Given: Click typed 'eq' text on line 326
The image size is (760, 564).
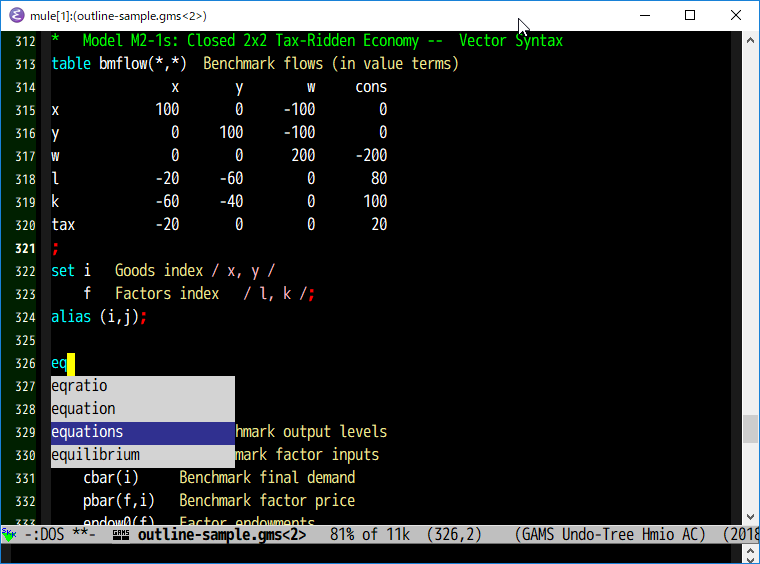Looking at the screenshot, I should pyautogui.click(x=59, y=363).
